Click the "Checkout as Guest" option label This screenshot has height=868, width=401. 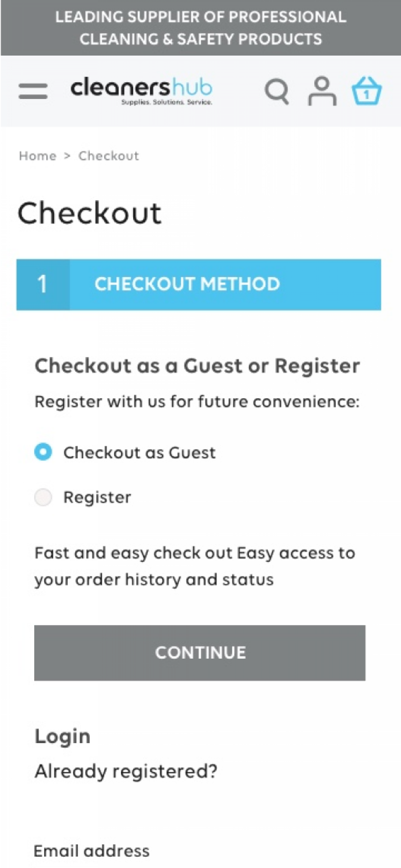[x=139, y=452]
